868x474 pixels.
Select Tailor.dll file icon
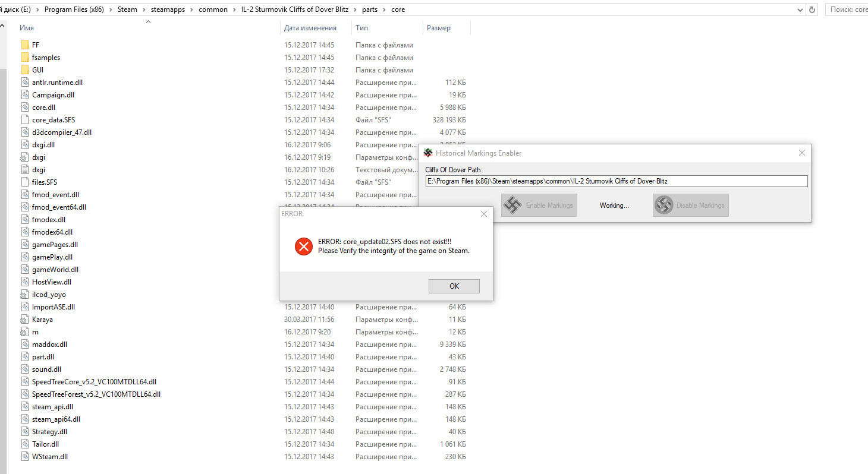coord(24,444)
